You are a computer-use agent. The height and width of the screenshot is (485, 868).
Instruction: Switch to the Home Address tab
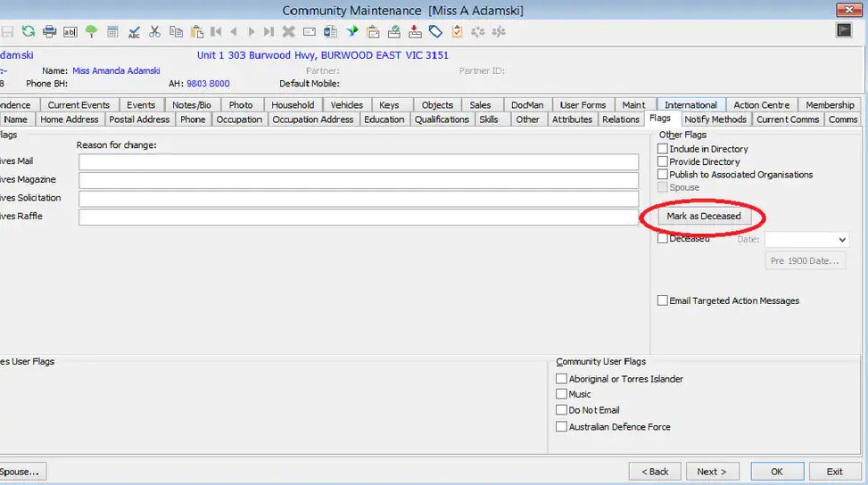(x=70, y=119)
